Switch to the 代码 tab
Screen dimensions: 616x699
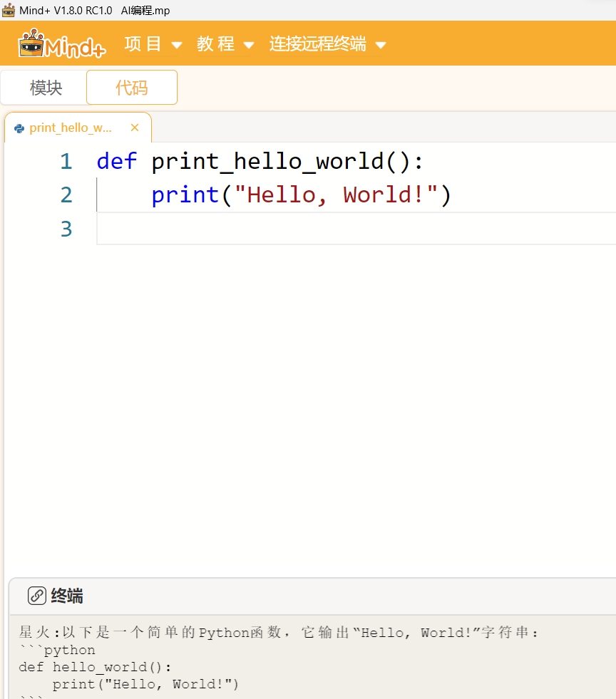132,88
